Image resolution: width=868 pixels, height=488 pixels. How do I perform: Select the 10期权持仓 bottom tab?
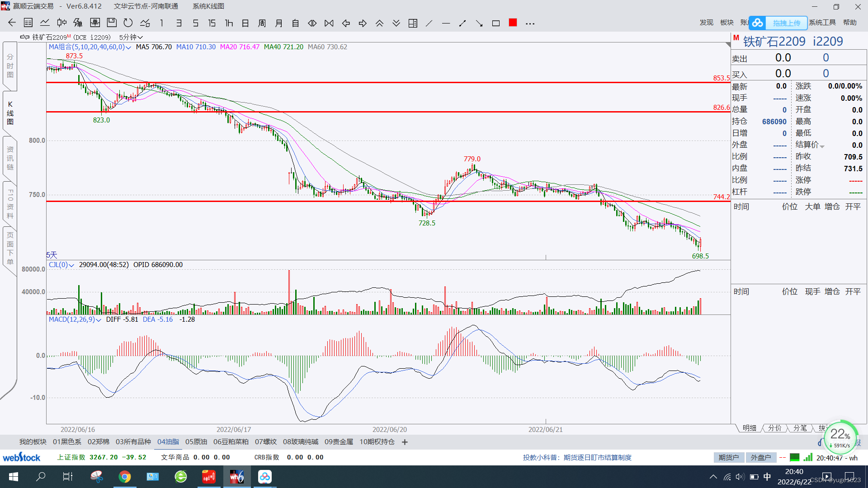[x=377, y=442]
